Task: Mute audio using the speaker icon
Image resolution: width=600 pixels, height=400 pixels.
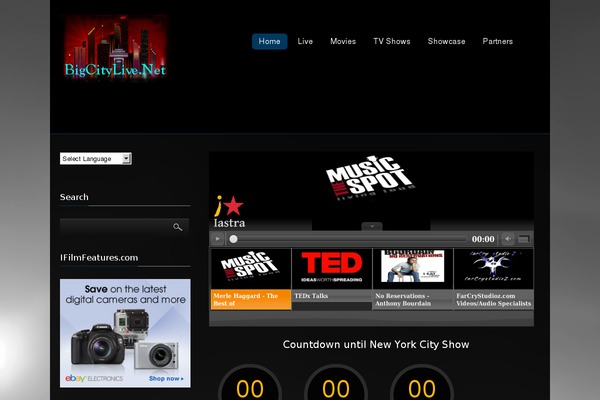Action: click(508, 239)
